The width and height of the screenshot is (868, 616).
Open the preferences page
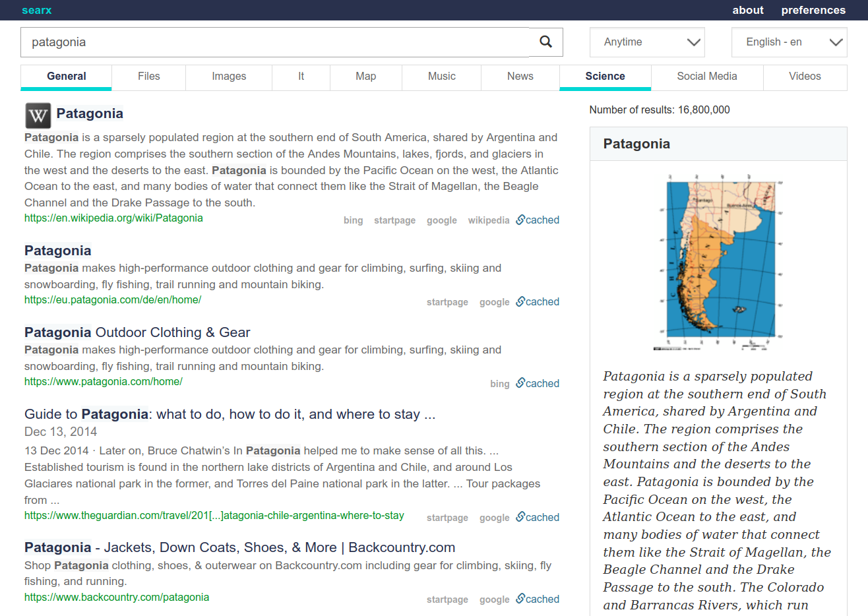click(x=813, y=10)
